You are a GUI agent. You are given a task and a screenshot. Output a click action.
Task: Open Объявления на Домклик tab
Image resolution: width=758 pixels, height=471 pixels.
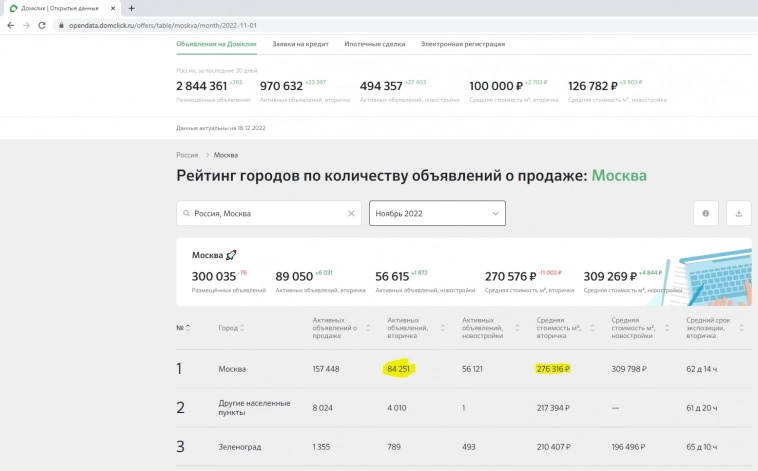click(x=216, y=44)
